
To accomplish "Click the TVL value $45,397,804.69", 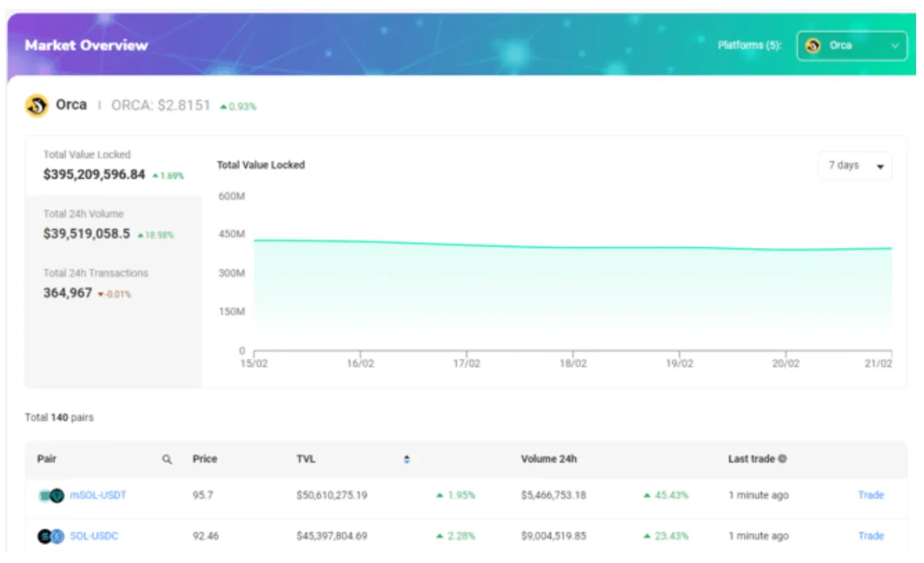I will coord(332,536).
